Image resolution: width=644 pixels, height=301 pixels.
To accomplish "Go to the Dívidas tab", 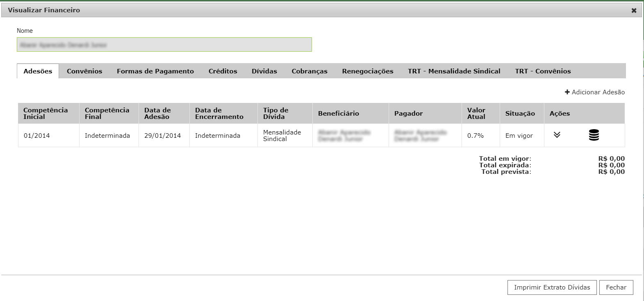I will tap(264, 71).
